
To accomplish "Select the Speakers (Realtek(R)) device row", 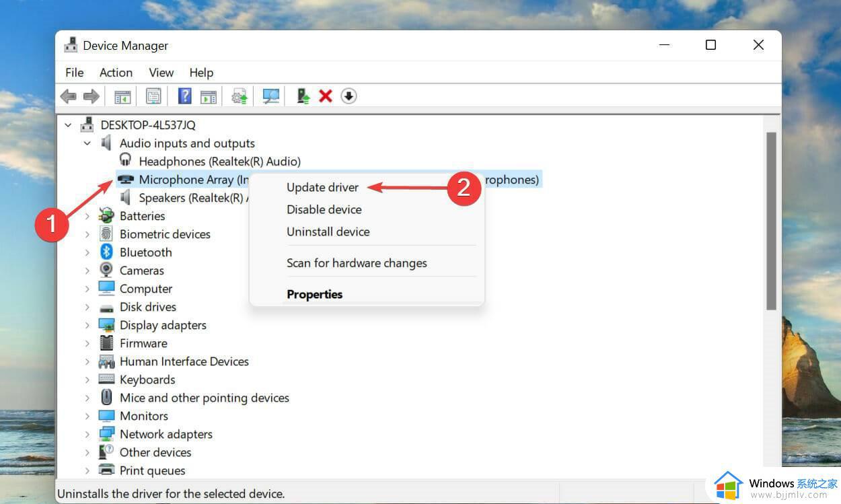I will point(193,198).
